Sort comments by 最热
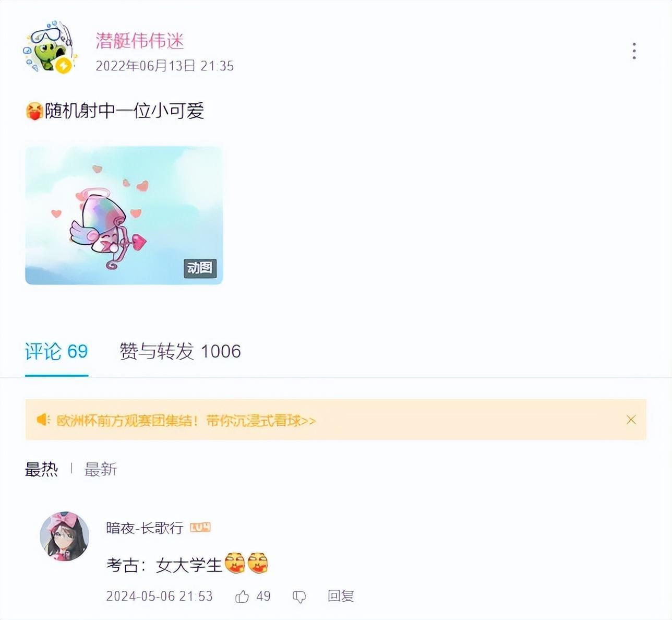Image resolution: width=672 pixels, height=620 pixels. [41, 469]
